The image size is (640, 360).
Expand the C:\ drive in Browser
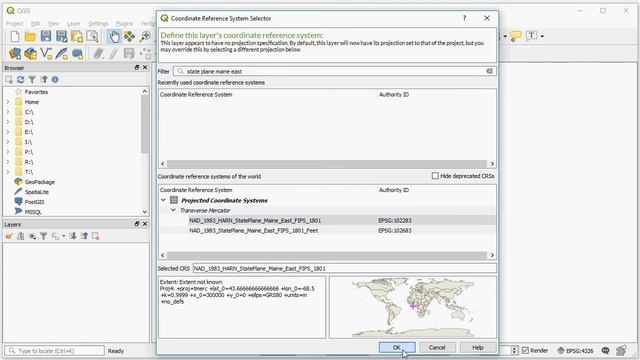click(x=8, y=112)
